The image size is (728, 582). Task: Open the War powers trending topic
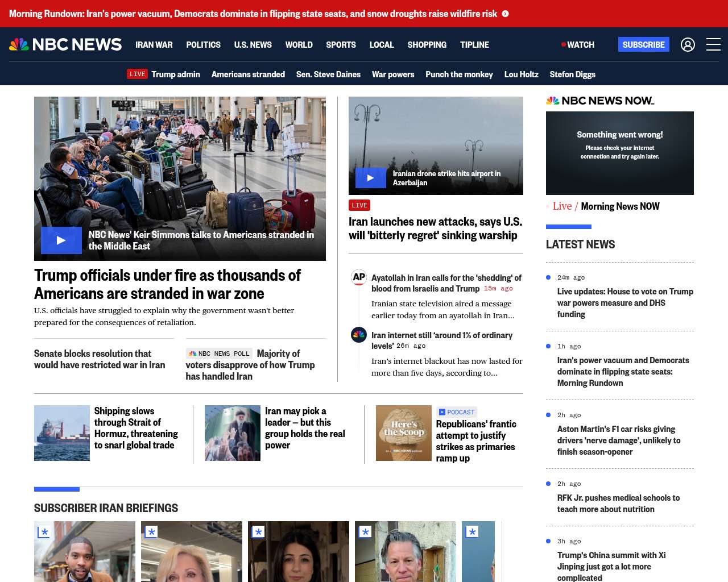[393, 74]
